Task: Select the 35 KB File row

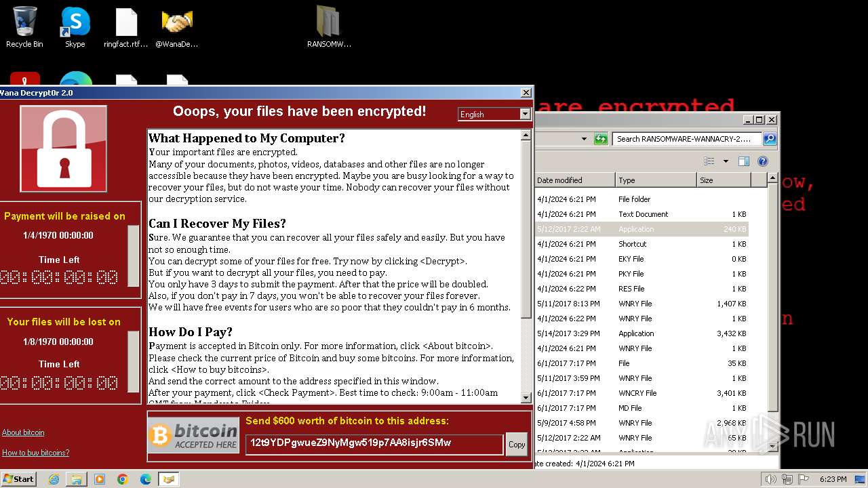Action: [642, 363]
